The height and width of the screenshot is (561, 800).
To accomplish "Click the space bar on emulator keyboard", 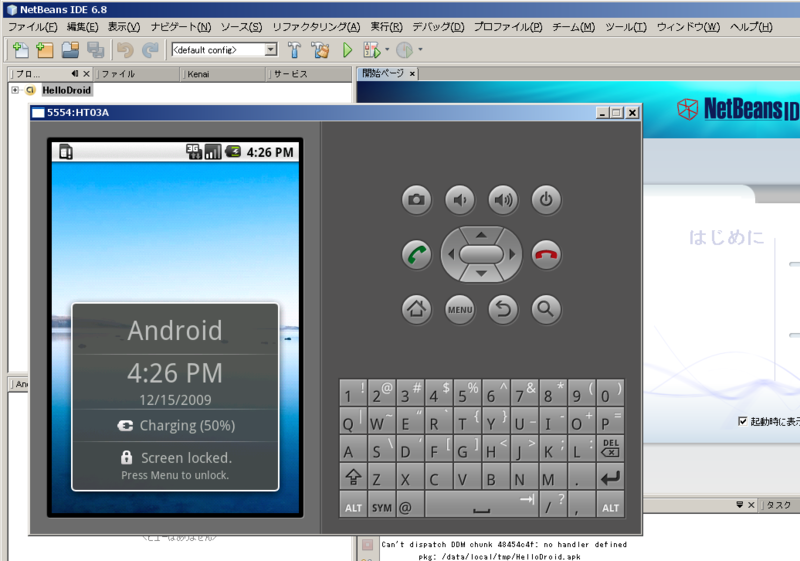I will coord(481,505).
